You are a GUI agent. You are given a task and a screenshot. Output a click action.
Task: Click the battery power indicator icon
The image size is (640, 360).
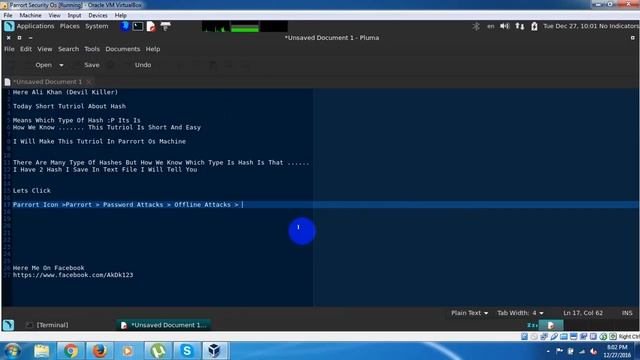534,26
